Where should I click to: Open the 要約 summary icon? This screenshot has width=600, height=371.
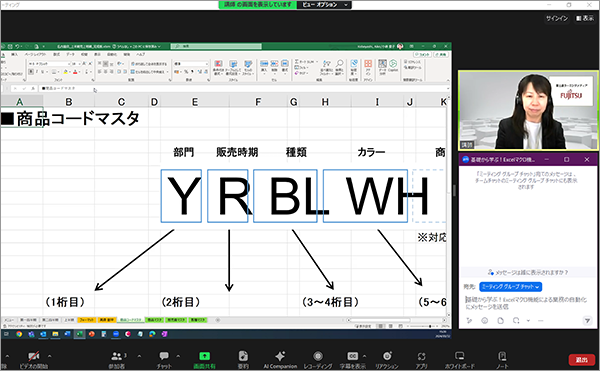243,356
